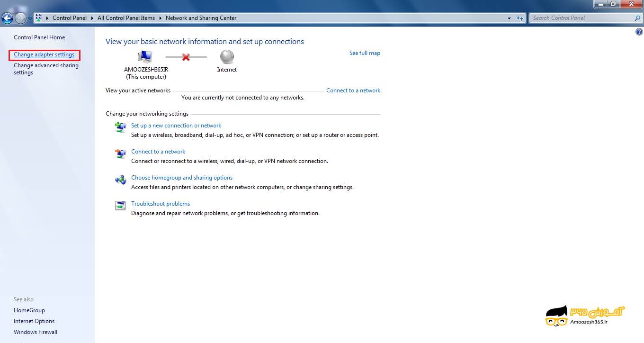Open Control Panel Home link
Screen dimensions: 644x343
39,37
